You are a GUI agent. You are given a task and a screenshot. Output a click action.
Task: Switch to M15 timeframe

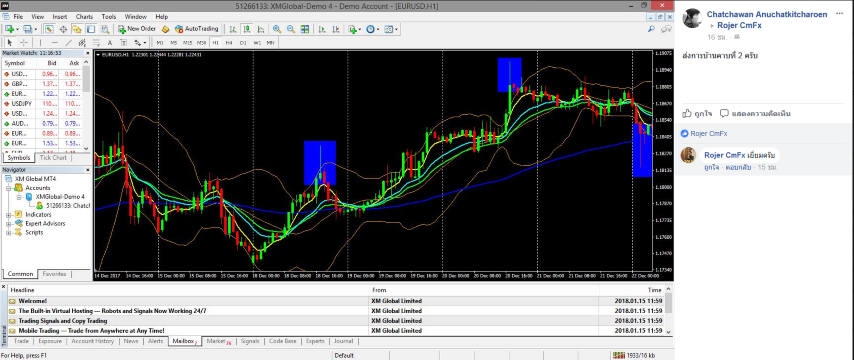point(187,42)
